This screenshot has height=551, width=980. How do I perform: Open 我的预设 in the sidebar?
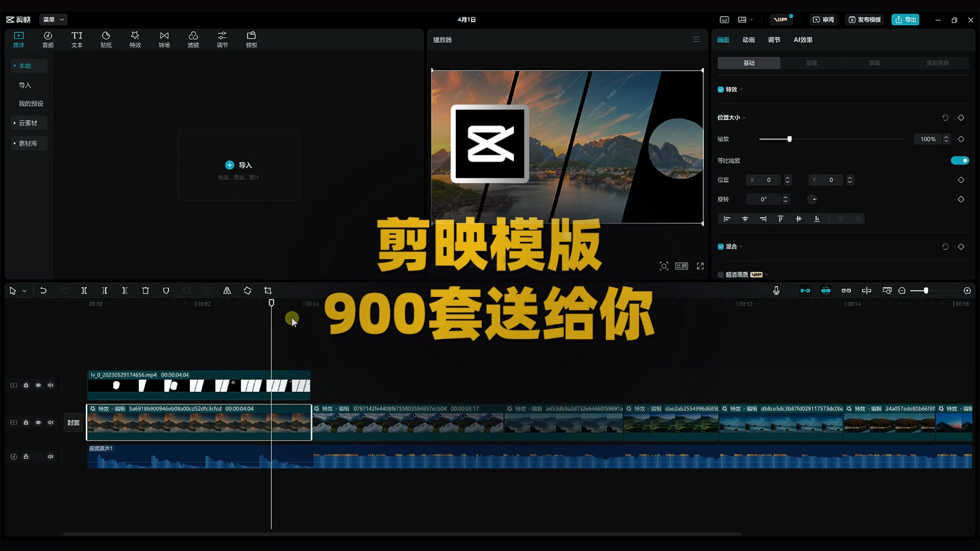[31, 104]
